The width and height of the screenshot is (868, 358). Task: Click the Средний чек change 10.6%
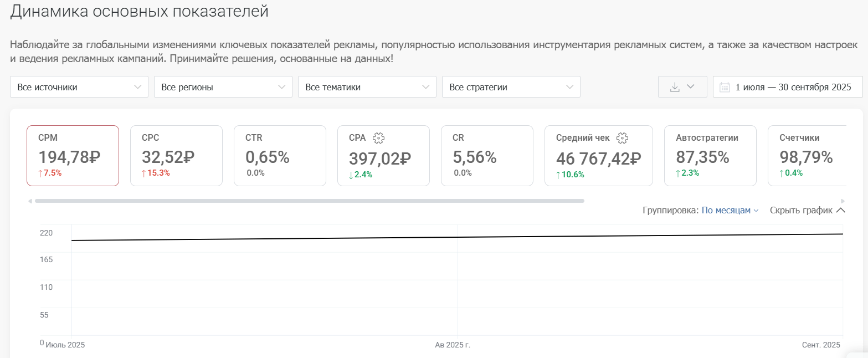(573, 175)
